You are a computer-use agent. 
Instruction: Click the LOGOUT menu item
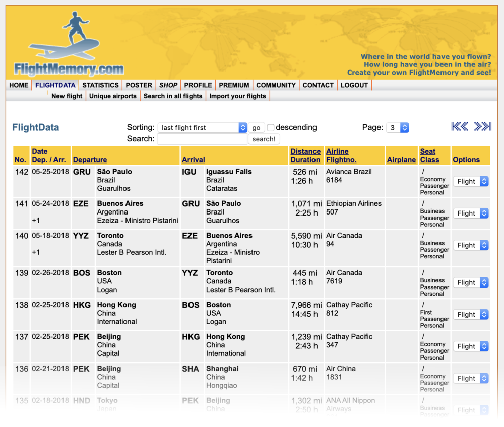click(354, 85)
